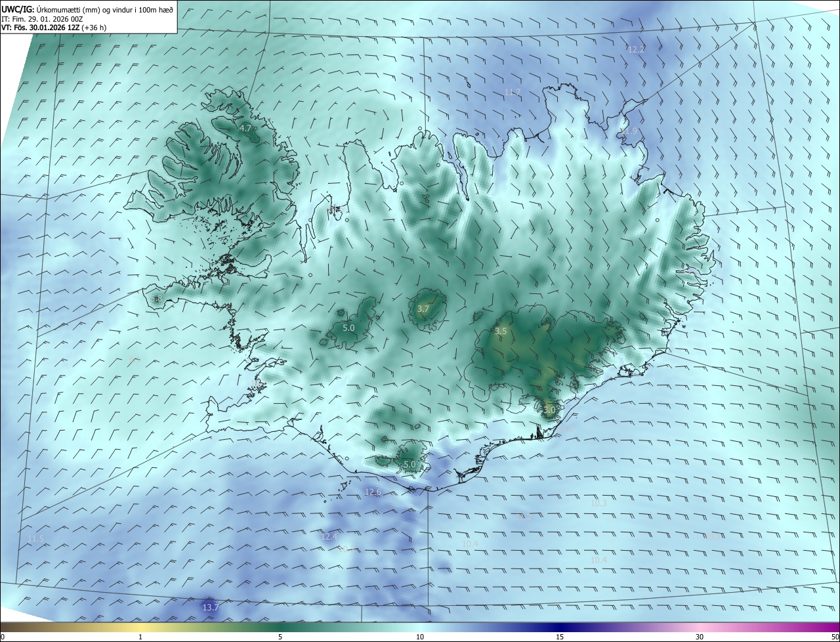The image size is (840, 642).
Task: Click the 12.2 value on the map
Action: (637, 49)
